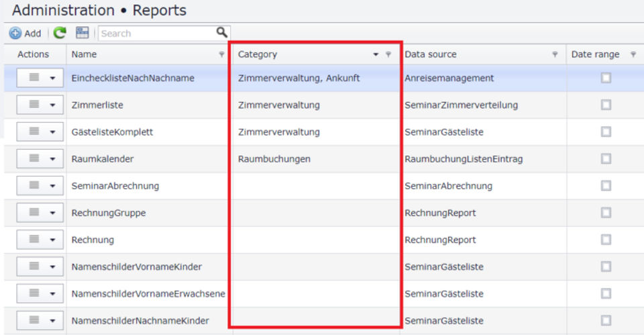Toggle Date range checkbox for Raumkalender
Screen dimensions: 644x335
tap(606, 159)
